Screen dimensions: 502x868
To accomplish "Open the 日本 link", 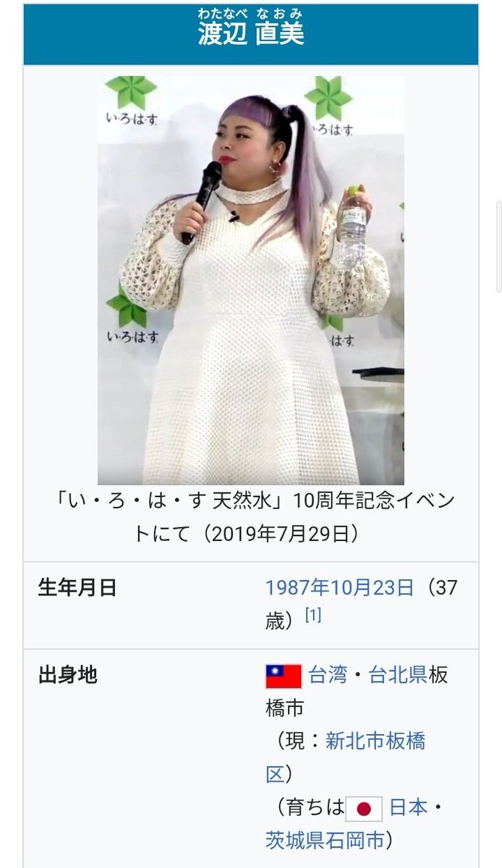I will [409, 807].
